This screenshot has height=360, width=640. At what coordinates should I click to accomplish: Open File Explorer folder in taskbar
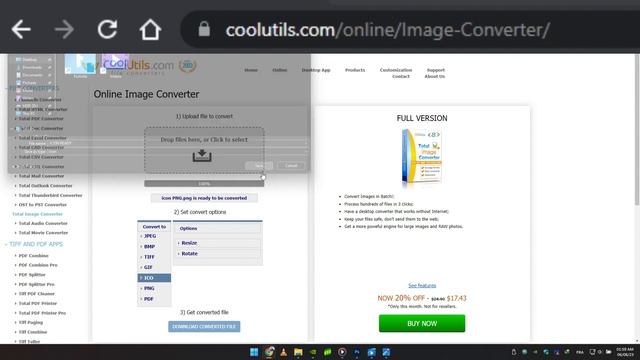298,352
